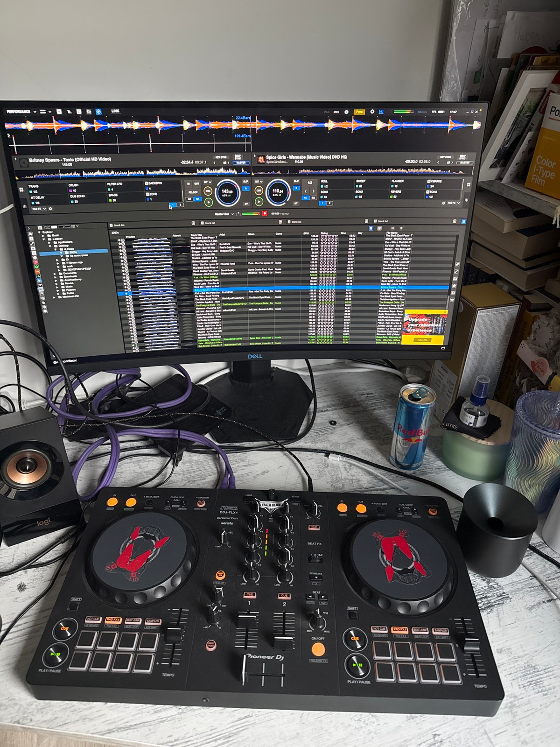Toggle deck 2 BEAT SYNC button
Viewport: 560px width, 747px height.
pos(462,157)
